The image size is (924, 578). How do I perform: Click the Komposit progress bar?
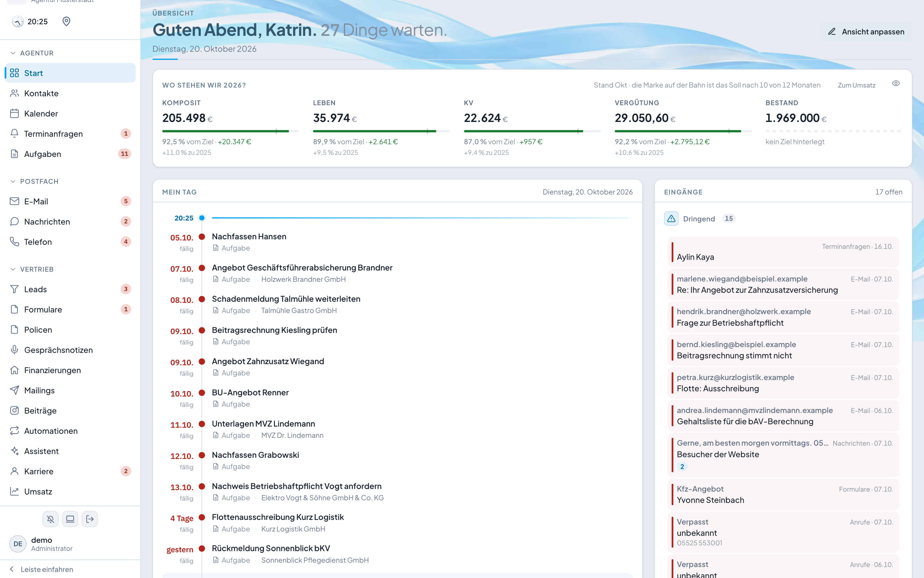coord(231,131)
